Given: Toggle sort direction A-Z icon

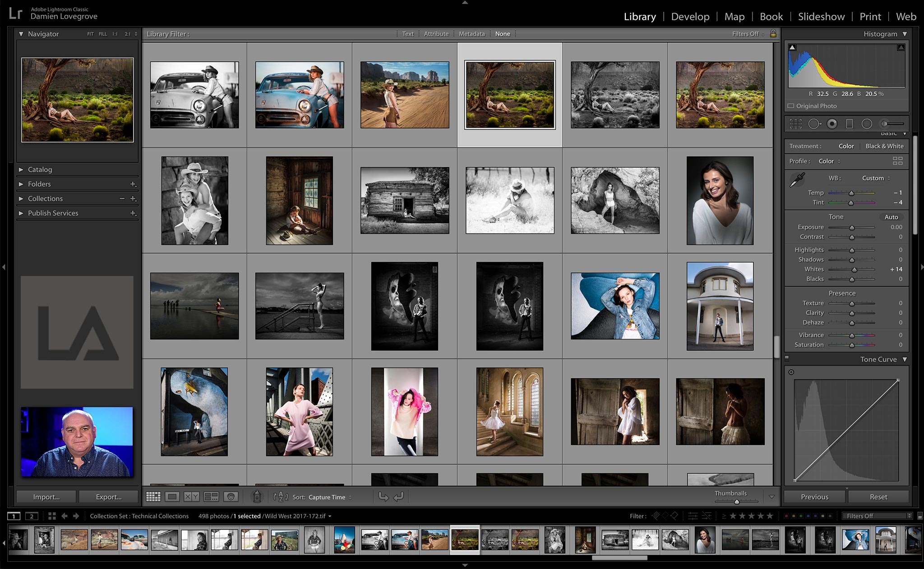Looking at the screenshot, I should [x=281, y=497].
